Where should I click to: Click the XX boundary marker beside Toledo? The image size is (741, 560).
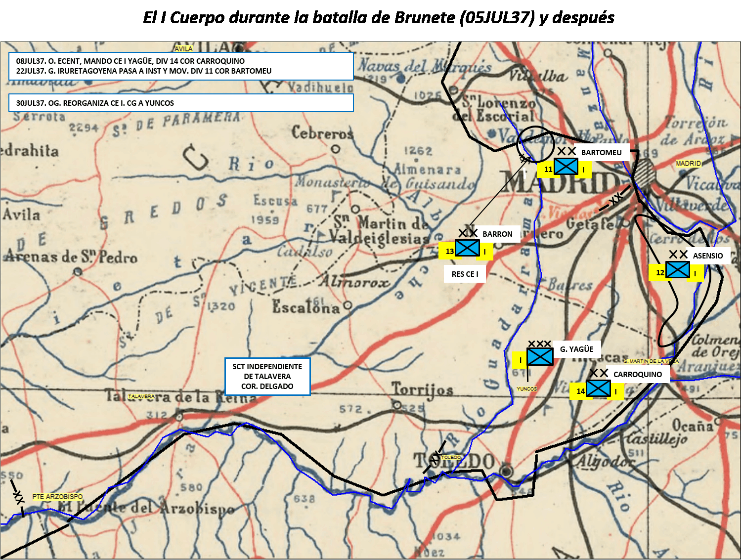tap(435, 458)
